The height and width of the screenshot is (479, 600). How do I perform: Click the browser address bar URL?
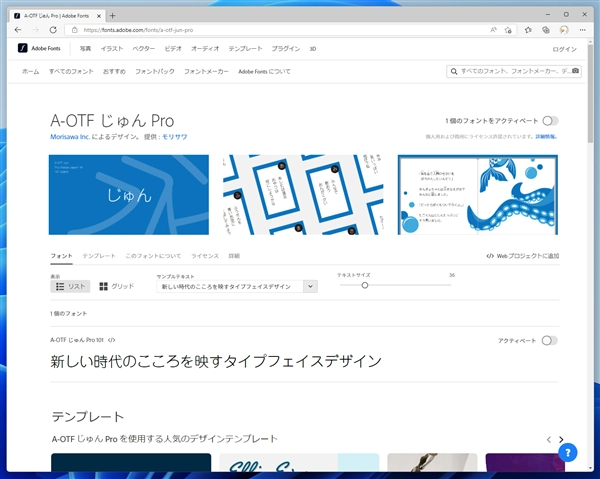pyautogui.click(x=138, y=30)
